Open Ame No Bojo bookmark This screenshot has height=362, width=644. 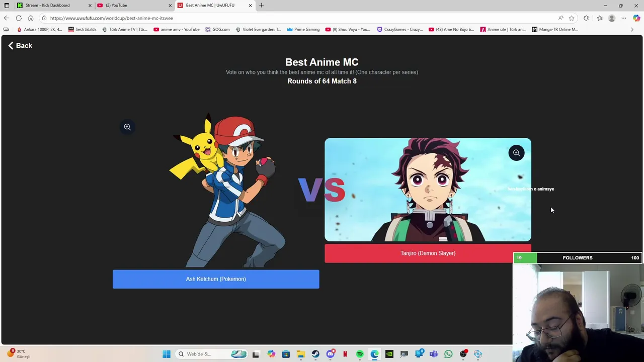tap(451, 30)
